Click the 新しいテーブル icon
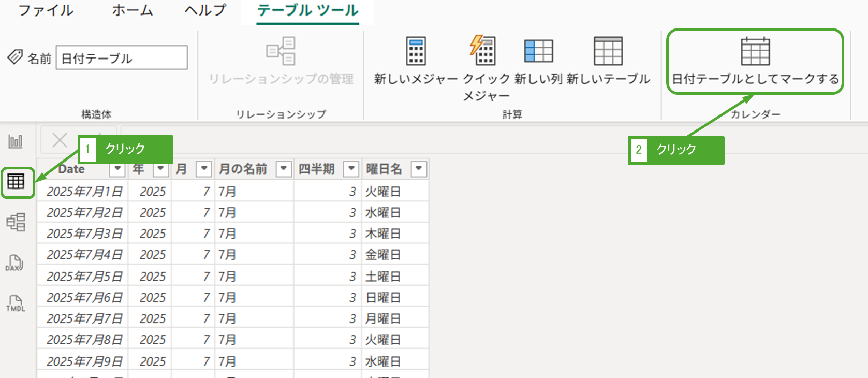Screen dimensions: 868x378 tap(608, 51)
